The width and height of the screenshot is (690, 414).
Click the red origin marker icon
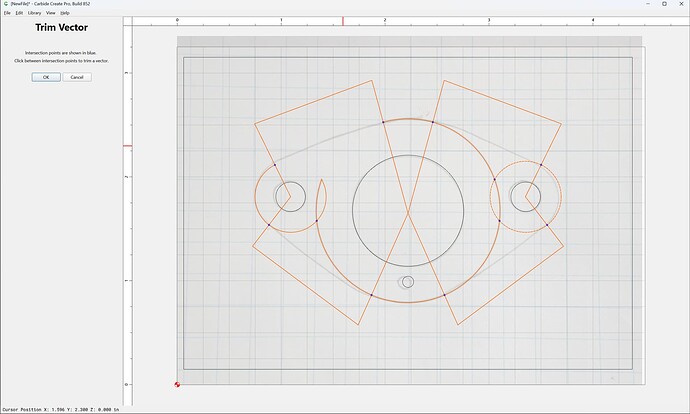[177, 385]
